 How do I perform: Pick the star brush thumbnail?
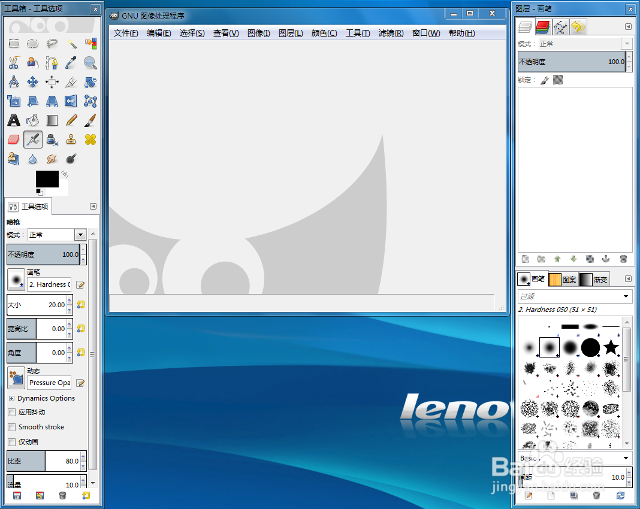[x=611, y=347]
